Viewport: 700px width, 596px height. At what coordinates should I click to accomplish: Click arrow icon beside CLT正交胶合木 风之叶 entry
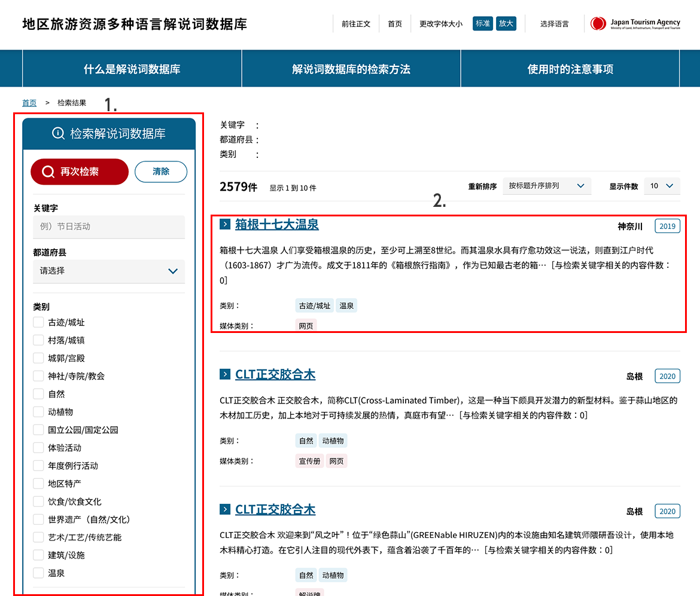225,509
